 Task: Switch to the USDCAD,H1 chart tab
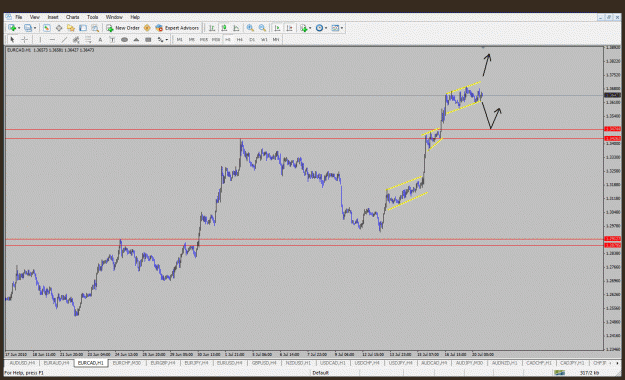click(x=333, y=363)
